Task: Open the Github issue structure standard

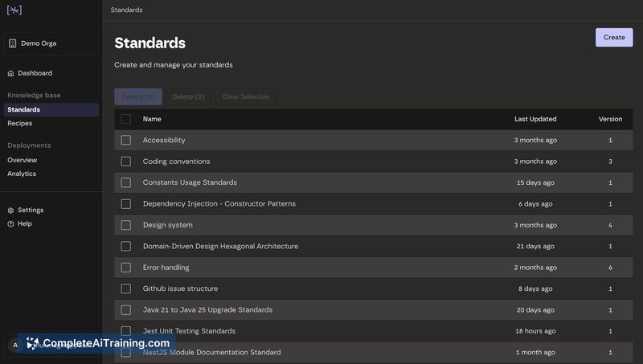Action: [x=180, y=288]
